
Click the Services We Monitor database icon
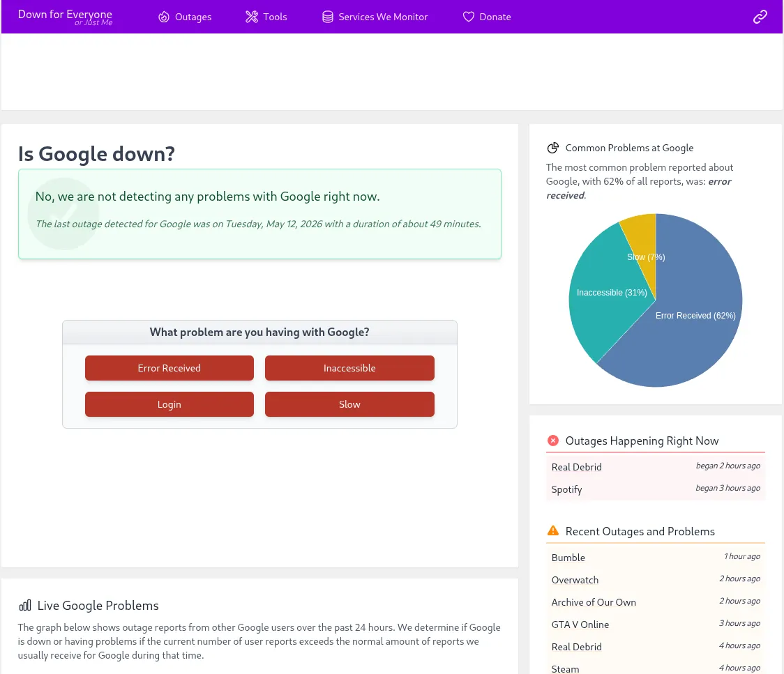(328, 17)
